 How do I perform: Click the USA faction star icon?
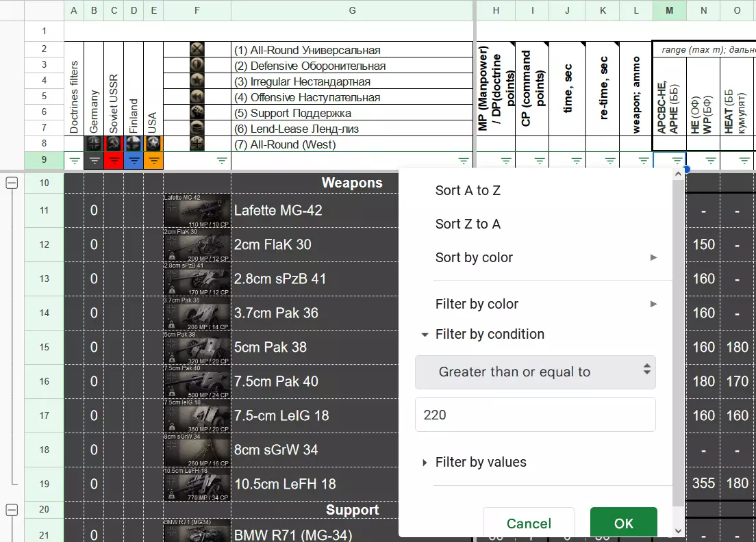point(153,144)
